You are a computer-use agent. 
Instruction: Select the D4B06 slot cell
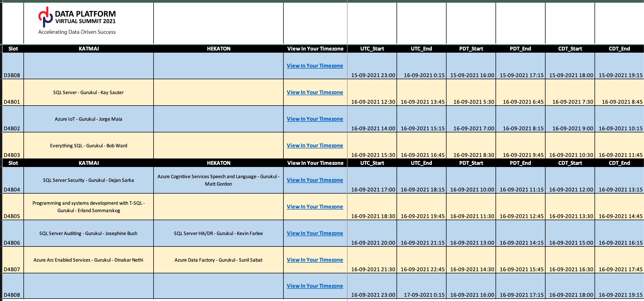point(13,233)
